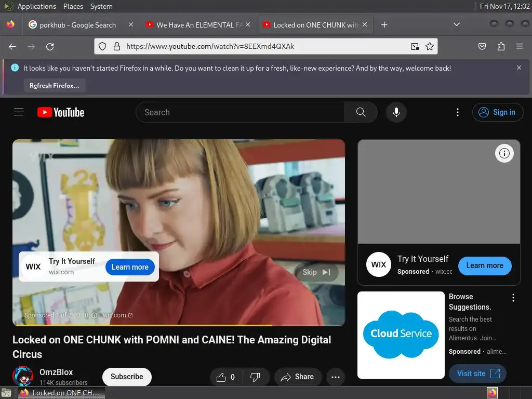Screen dimensions: 532x399
Task: Click wix.com link in ad footer
Action: (x=117, y=315)
